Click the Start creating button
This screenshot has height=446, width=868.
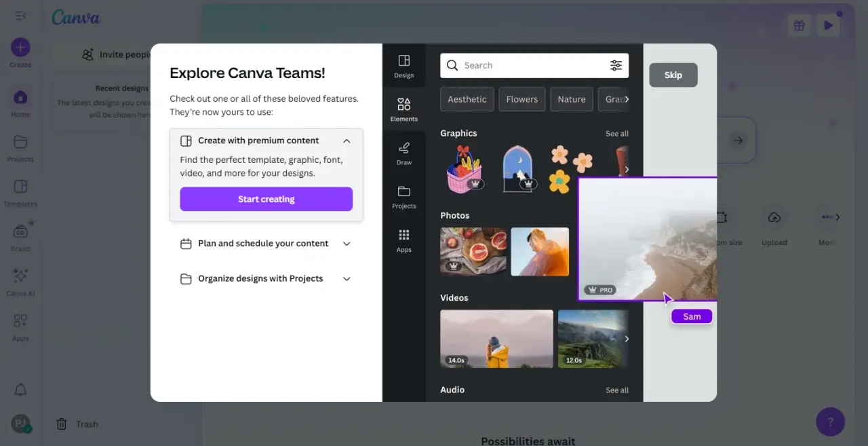point(266,199)
